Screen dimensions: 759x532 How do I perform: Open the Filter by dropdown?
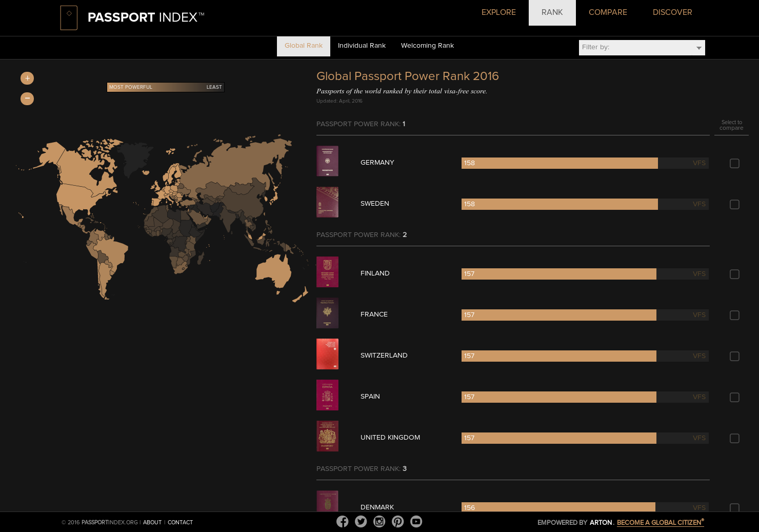[x=642, y=47]
